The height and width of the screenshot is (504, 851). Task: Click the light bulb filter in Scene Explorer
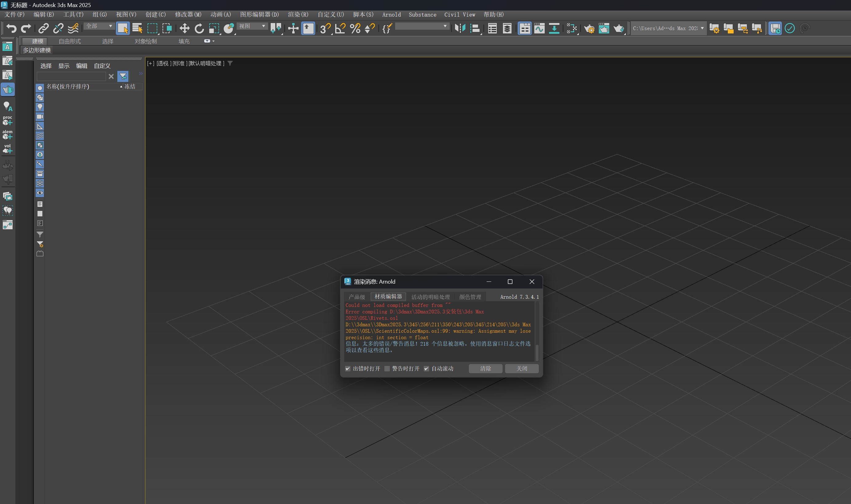pos(40,107)
